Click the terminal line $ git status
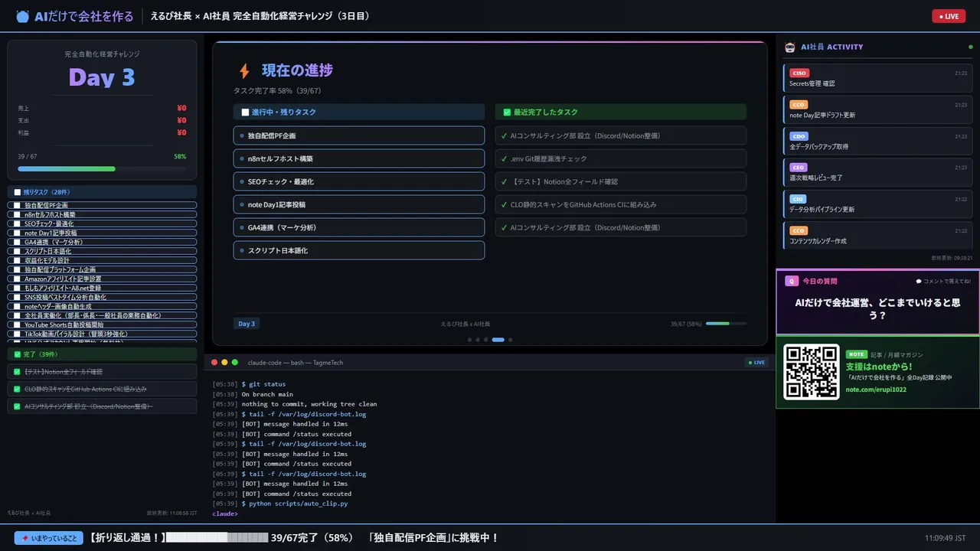Viewport: 980px width, 551px height. [x=263, y=384]
